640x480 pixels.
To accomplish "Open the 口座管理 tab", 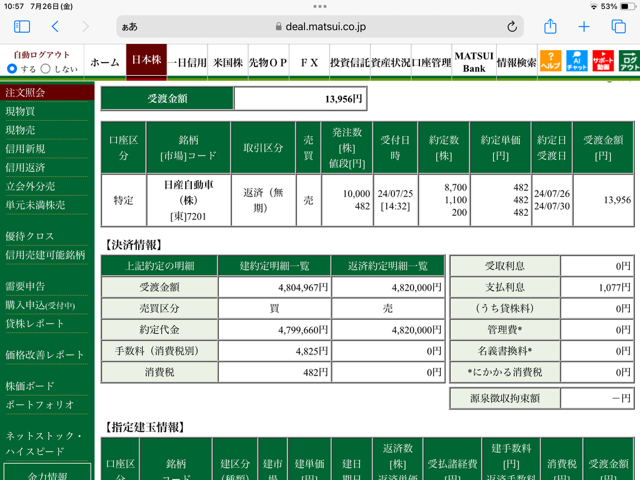I will coord(431,62).
